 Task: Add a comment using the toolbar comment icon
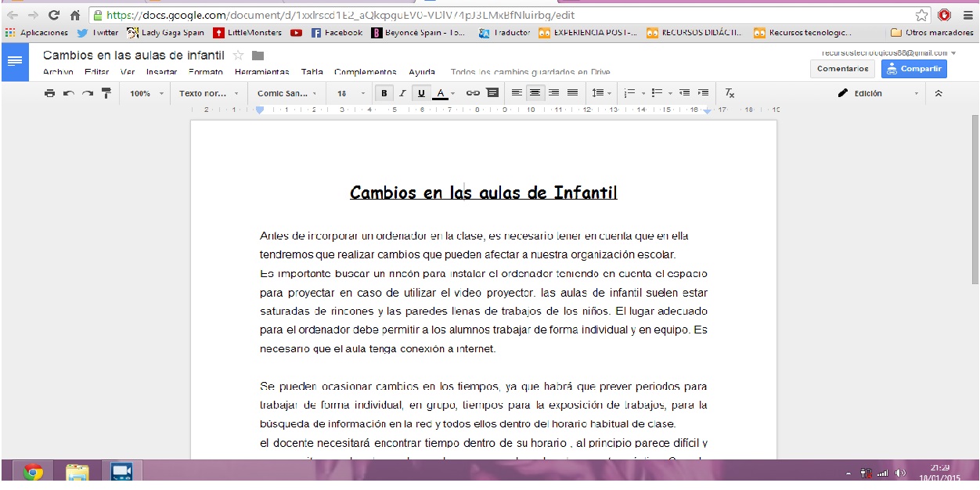coord(492,93)
